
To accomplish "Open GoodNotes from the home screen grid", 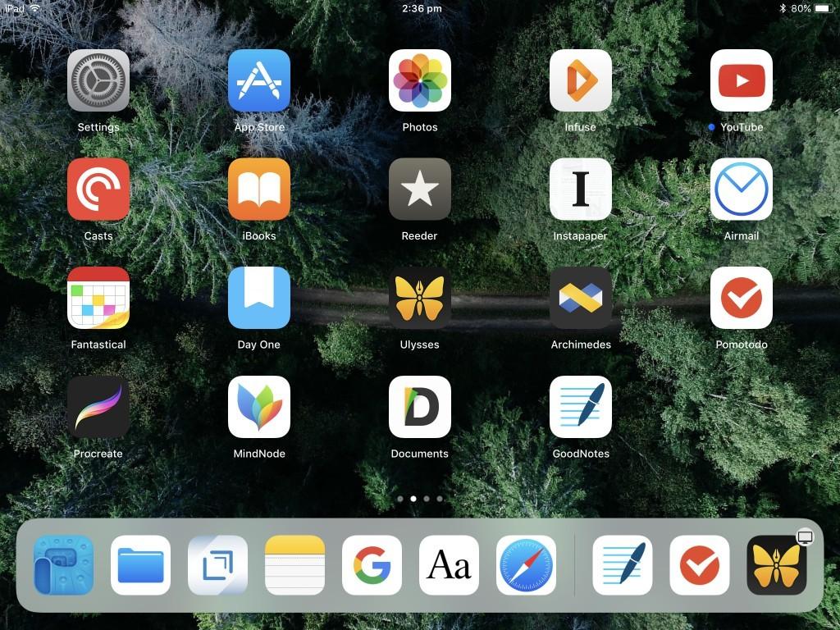I will tap(580, 407).
